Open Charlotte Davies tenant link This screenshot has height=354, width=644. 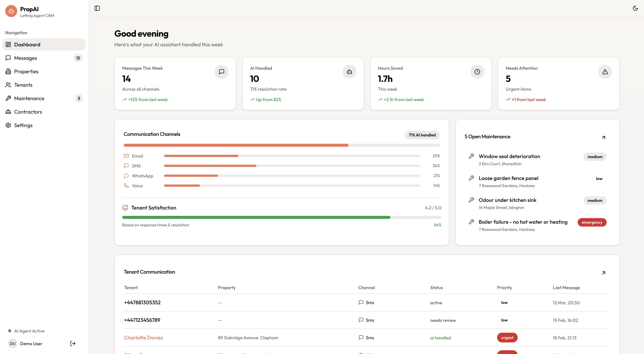[x=143, y=338]
